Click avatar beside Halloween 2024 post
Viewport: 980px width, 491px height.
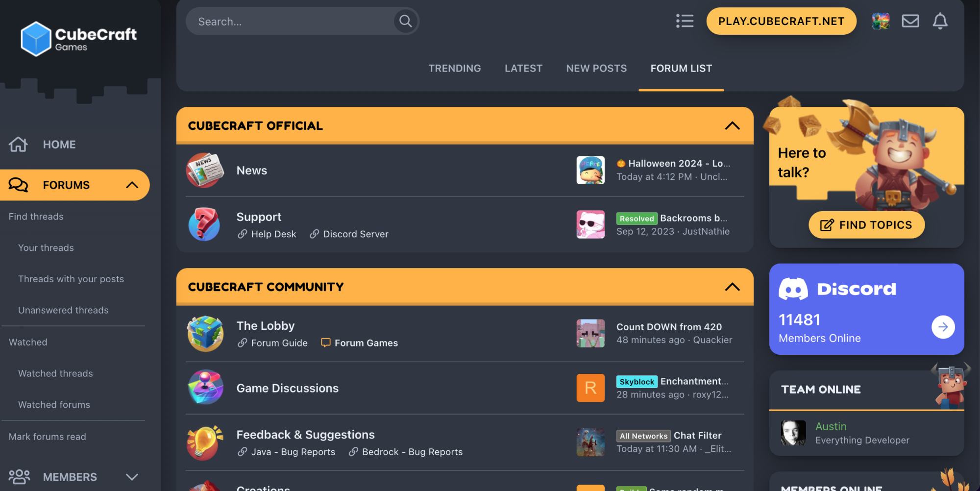(590, 170)
